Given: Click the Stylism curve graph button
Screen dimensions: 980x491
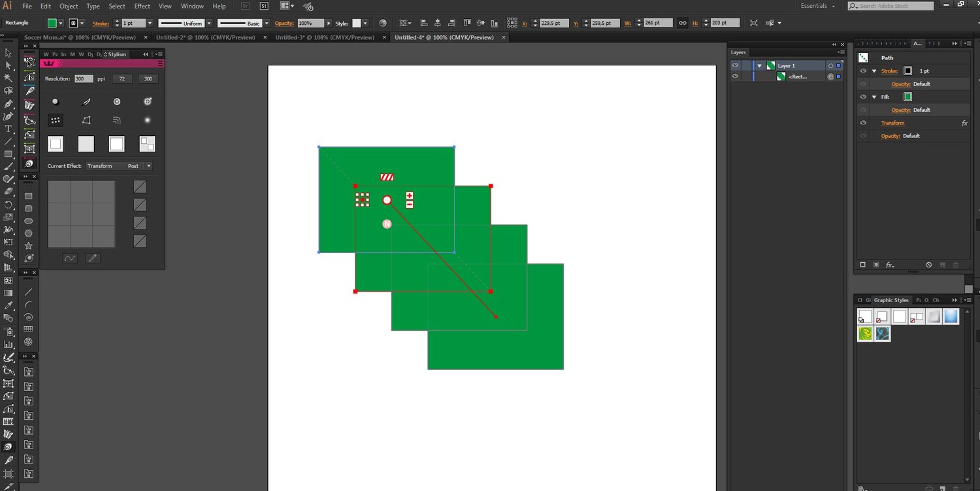Looking at the screenshot, I should (x=70, y=258).
